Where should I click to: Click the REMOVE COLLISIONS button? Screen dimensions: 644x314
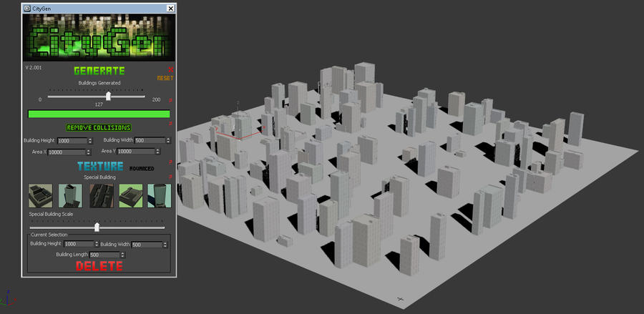tap(99, 127)
